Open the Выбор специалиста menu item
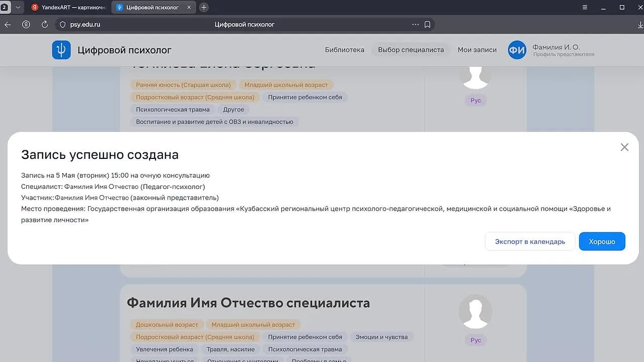 coord(411,50)
